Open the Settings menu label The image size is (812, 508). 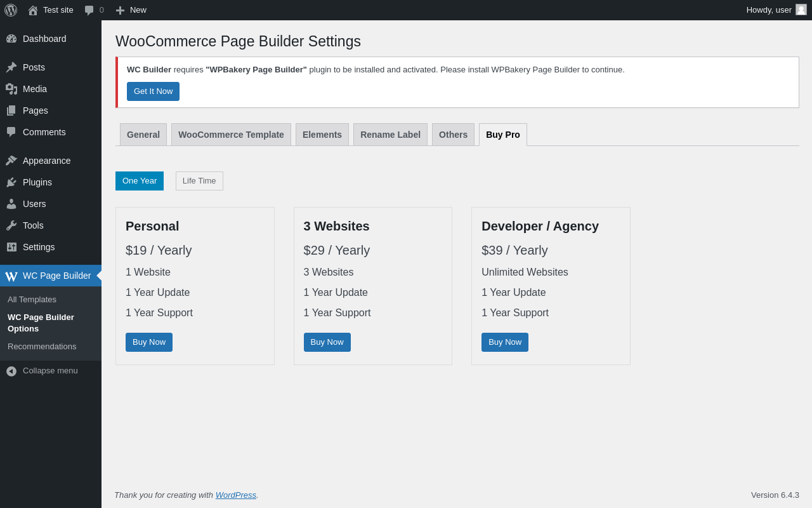(39, 247)
